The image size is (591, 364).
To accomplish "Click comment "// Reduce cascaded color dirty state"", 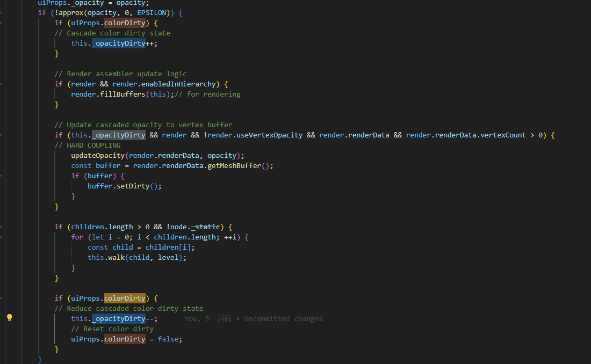I will point(129,308).
